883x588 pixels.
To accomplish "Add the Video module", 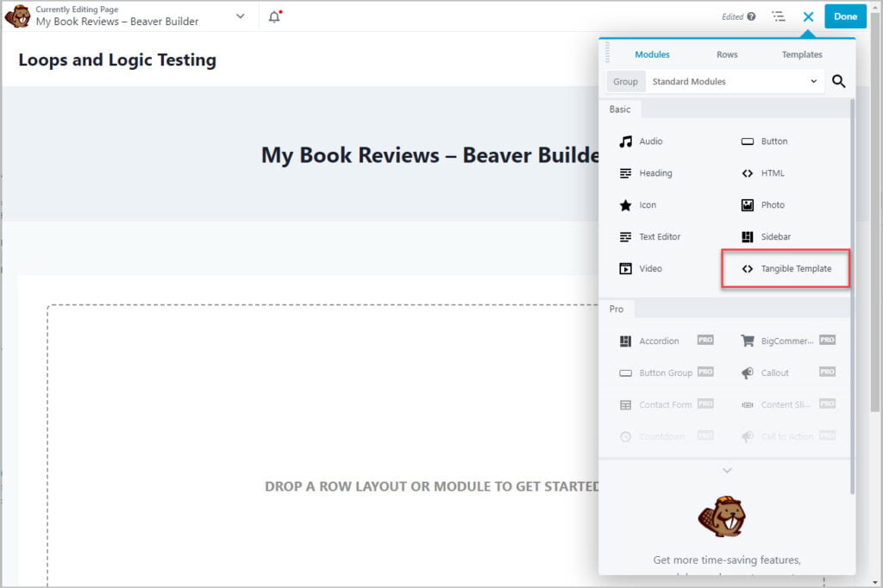I will (x=650, y=269).
